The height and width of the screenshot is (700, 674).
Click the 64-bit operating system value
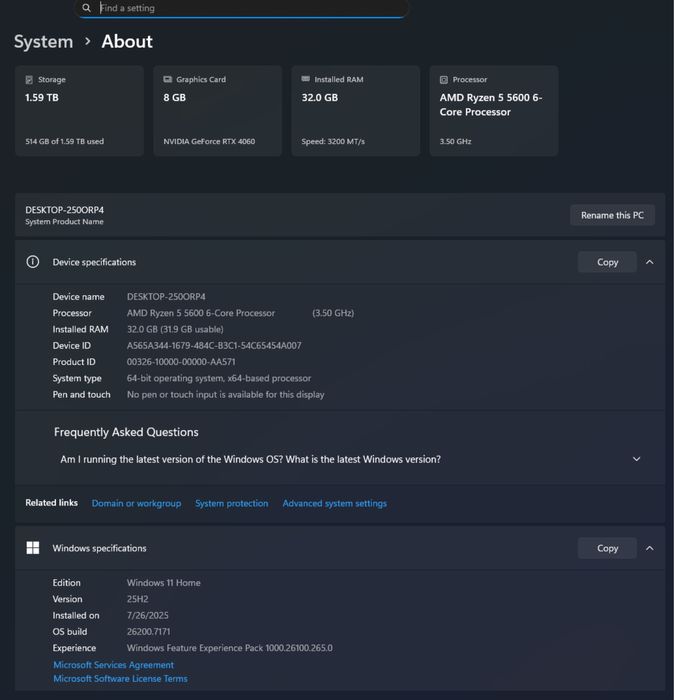coord(219,378)
